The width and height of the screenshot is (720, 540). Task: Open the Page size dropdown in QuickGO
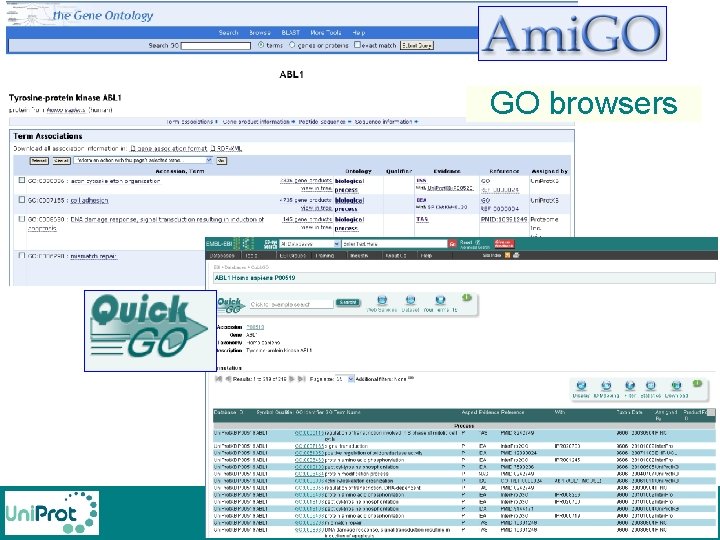point(344,379)
